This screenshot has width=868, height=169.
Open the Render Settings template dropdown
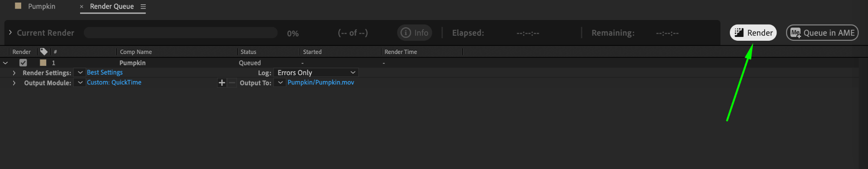click(x=80, y=73)
